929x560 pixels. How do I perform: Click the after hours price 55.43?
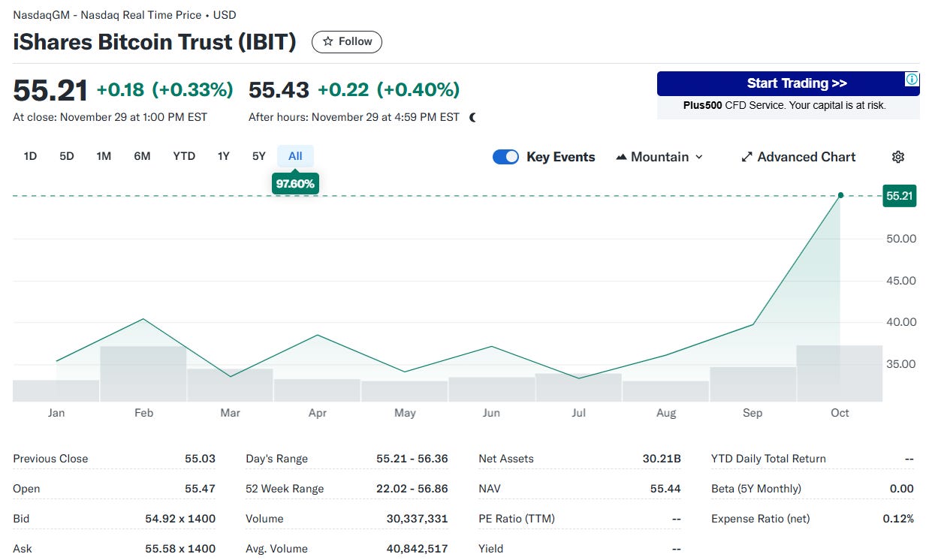tap(279, 90)
